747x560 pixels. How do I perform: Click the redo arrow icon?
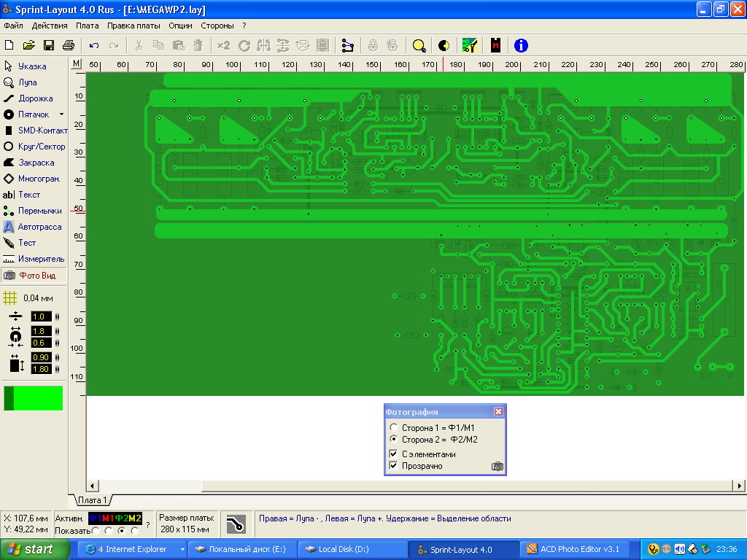(113, 46)
